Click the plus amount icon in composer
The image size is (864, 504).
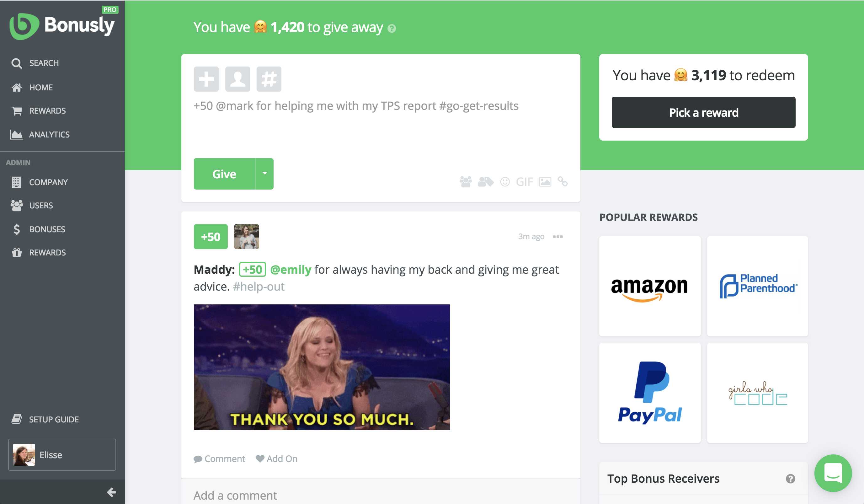(206, 79)
